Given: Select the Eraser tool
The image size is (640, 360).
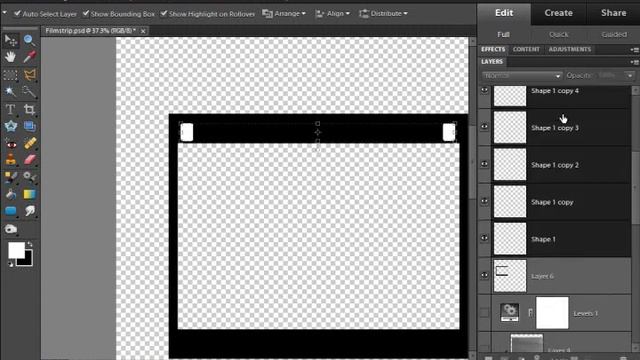Looking at the screenshot, I should tap(29, 160).
